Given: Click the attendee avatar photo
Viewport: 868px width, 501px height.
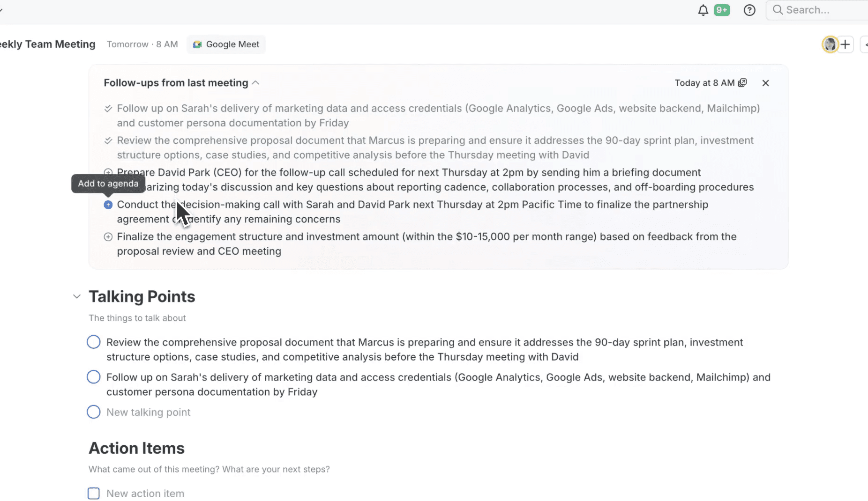Looking at the screenshot, I should tap(830, 44).
